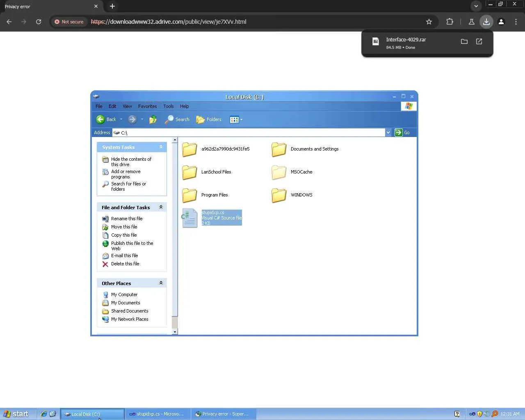The height and width of the screenshot is (420, 525).
Task: Click the Chrome URL address bar
Action: coord(254,22)
